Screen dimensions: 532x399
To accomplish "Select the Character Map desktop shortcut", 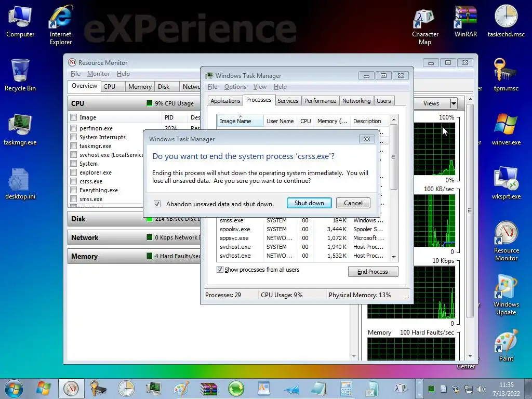I will click(425, 26).
